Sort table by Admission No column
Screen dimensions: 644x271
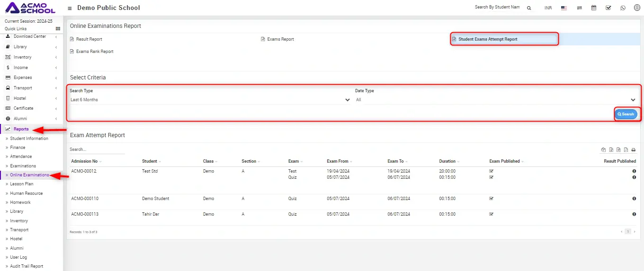point(85,161)
